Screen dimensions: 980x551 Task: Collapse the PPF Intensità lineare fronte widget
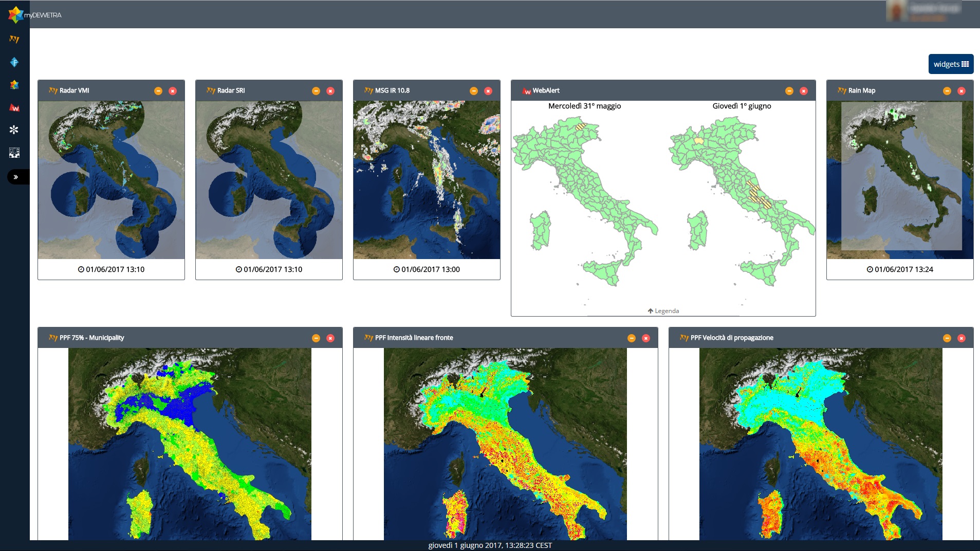(632, 338)
